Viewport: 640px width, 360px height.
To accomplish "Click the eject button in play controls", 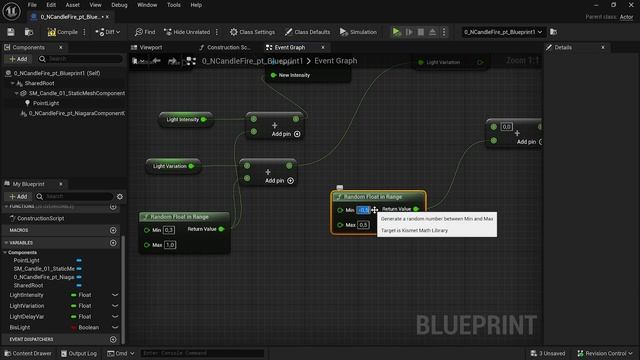I will (x=432, y=32).
